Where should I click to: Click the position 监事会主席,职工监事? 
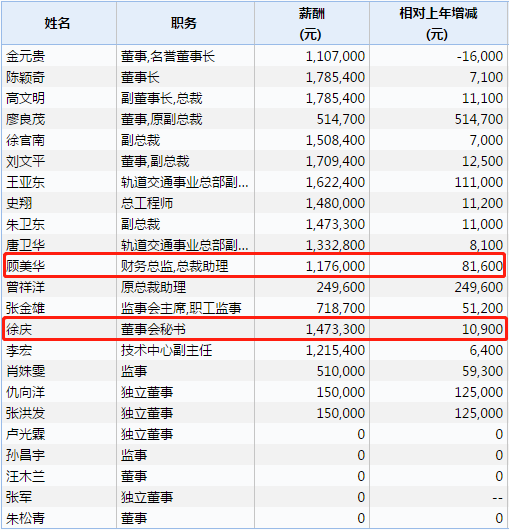181,308
